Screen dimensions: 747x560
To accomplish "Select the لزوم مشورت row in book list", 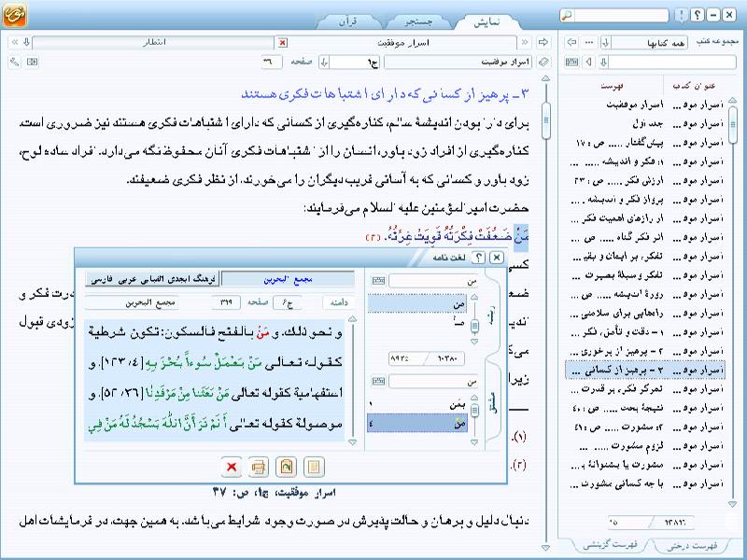I will coord(644,446).
